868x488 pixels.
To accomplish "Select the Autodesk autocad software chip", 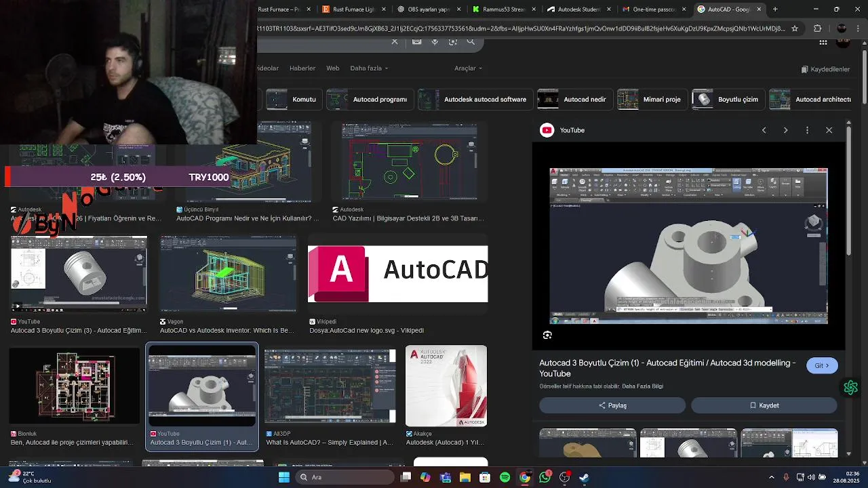I will [474, 100].
